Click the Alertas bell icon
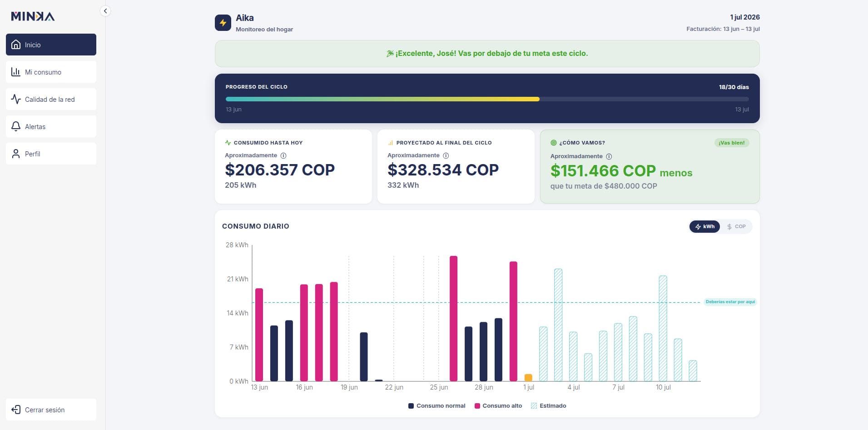The height and width of the screenshot is (430, 868). pyautogui.click(x=16, y=126)
